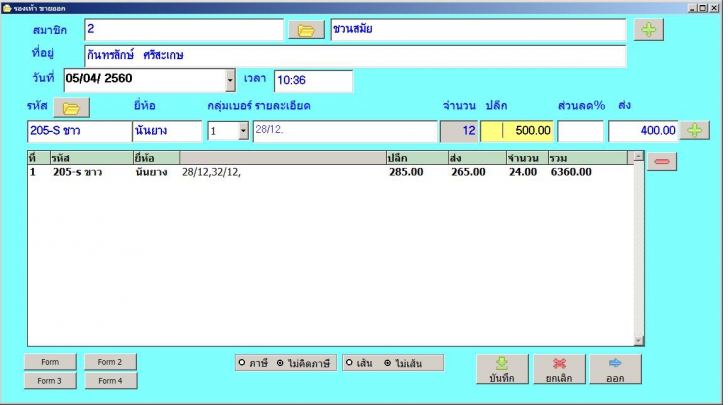Click the ปลีก column header in table
The width and height of the screenshot is (728, 405).
tap(417, 158)
